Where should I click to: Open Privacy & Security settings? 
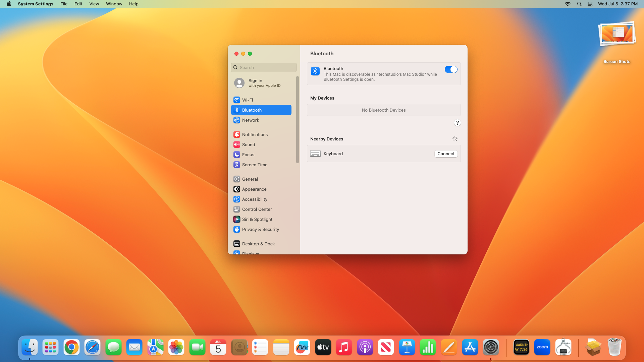[x=261, y=229]
